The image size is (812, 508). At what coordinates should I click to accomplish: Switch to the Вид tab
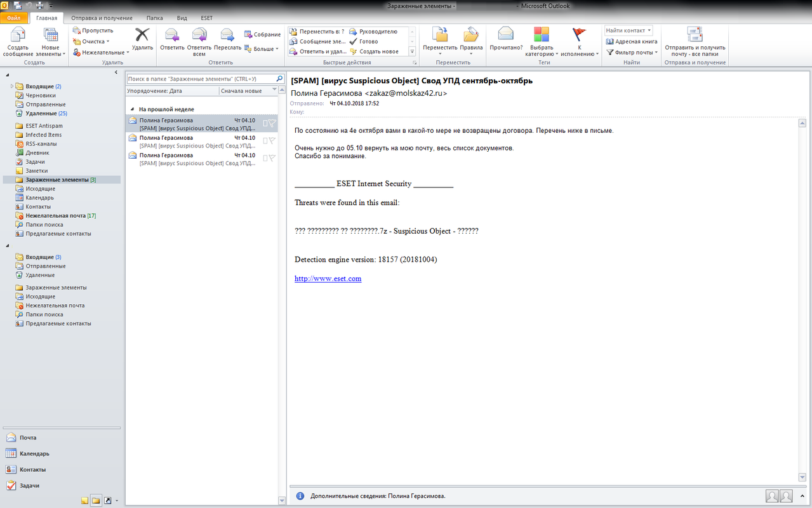[183, 18]
